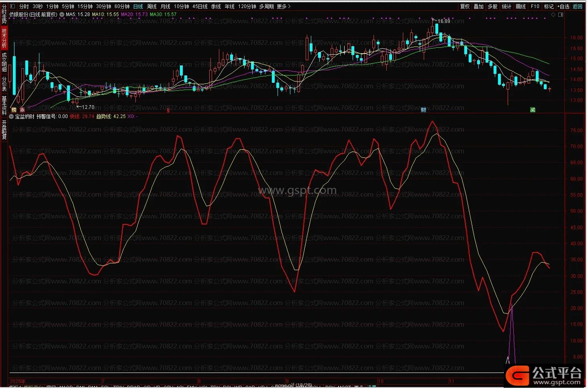Click the 财 marker icon on chart
588x389 pixels.
pyautogui.click(x=423, y=110)
